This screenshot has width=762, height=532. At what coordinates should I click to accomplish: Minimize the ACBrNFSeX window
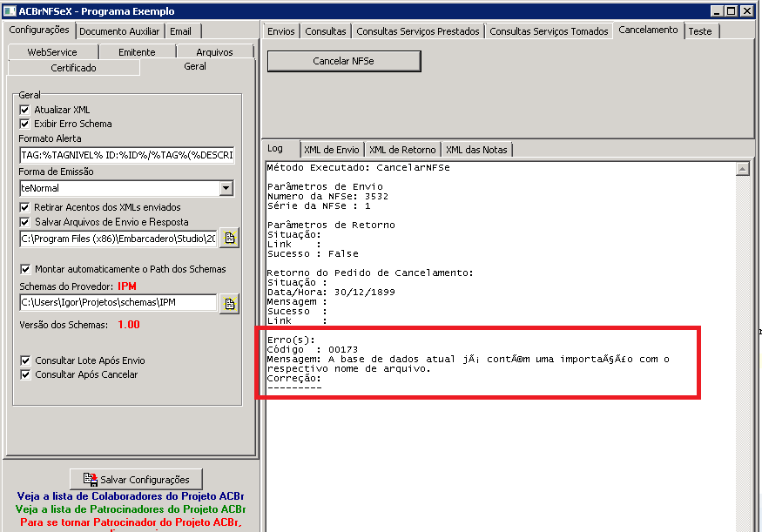click(x=717, y=10)
